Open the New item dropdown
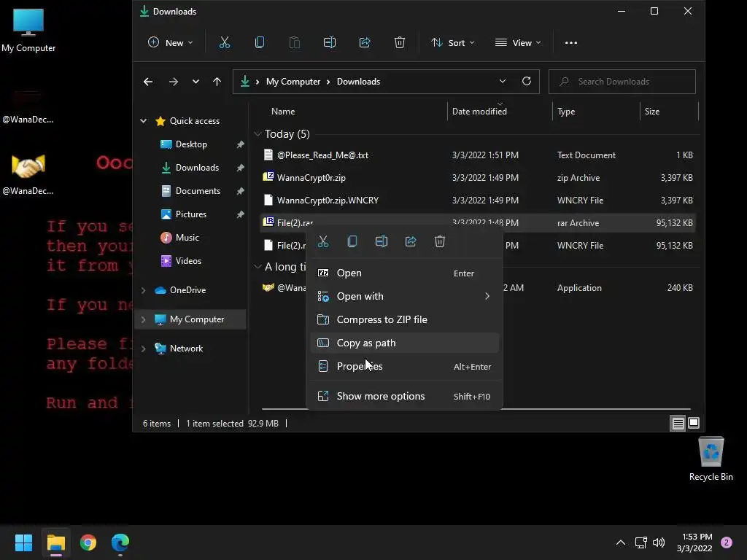Viewport: 747px width, 560px height. click(x=171, y=43)
